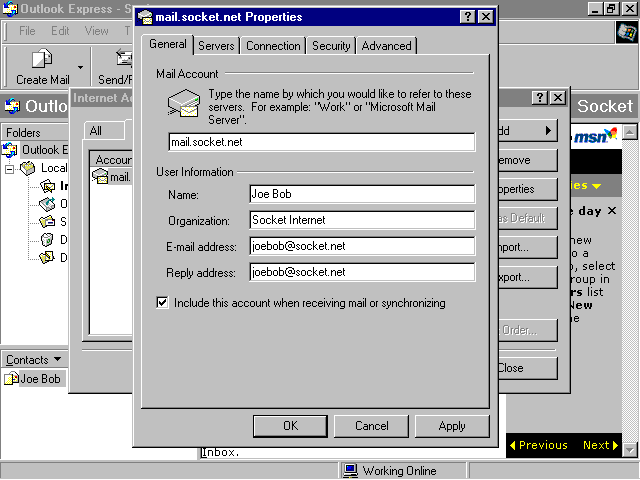Dismiss the tip of the day
Screen dimensions: 640x480
(611, 211)
